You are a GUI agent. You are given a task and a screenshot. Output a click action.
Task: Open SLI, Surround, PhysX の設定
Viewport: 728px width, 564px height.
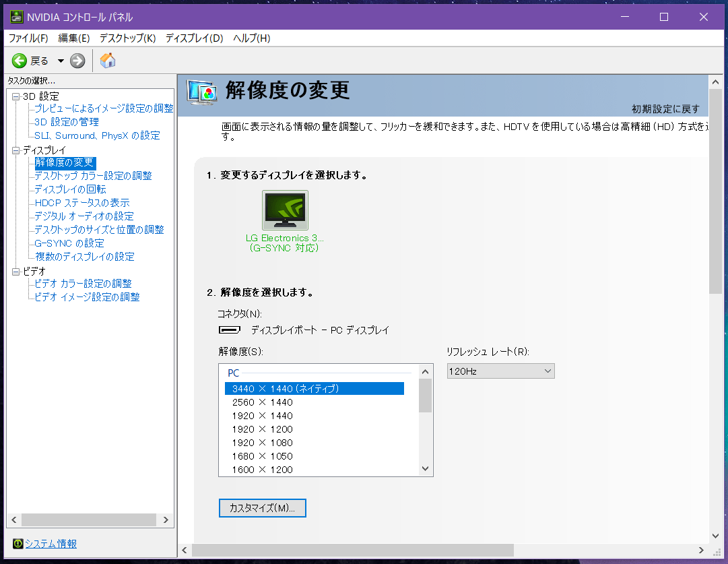(97, 135)
